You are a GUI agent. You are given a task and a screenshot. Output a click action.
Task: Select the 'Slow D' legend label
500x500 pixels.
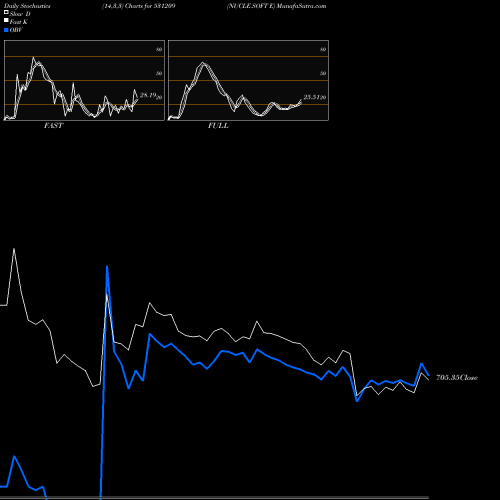click(20, 14)
